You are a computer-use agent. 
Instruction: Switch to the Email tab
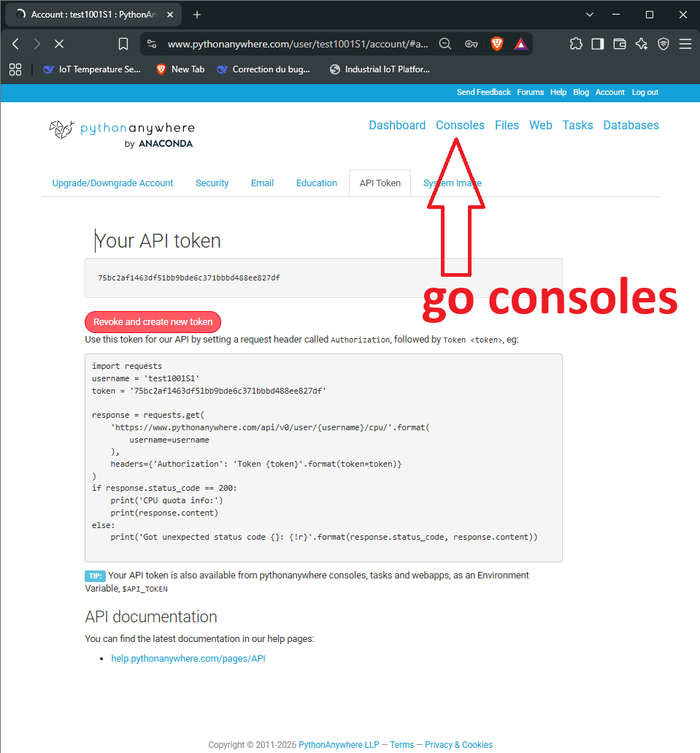coord(262,183)
